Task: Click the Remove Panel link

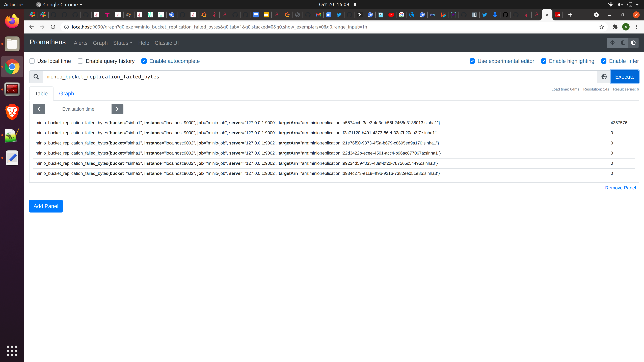Action: [x=620, y=188]
